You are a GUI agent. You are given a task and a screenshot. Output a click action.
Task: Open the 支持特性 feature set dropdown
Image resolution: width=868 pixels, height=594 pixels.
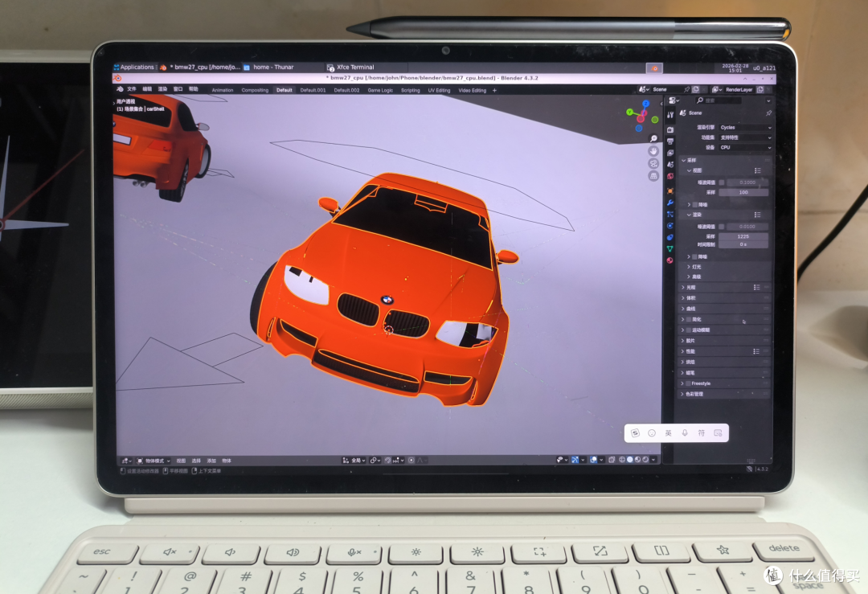pos(745,137)
